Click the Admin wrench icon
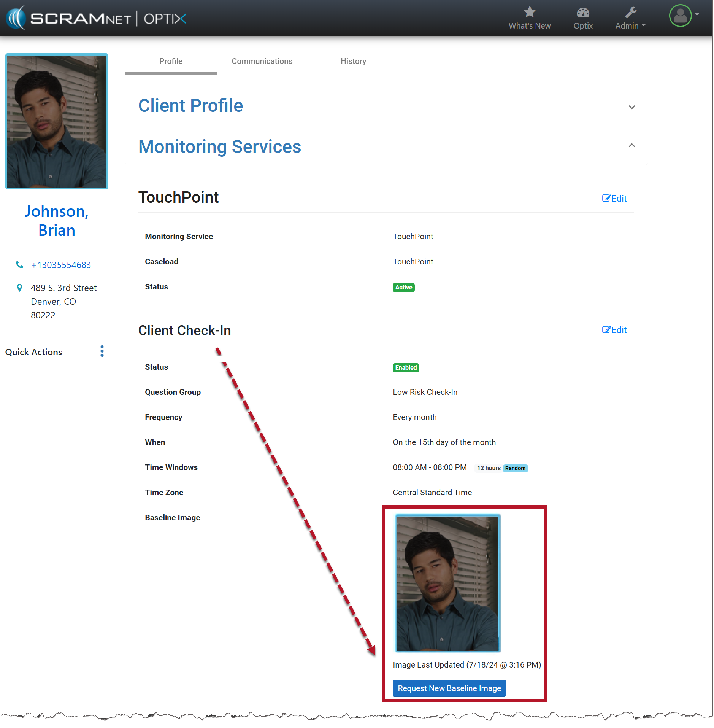The height and width of the screenshot is (728, 714). tap(630, 13)
